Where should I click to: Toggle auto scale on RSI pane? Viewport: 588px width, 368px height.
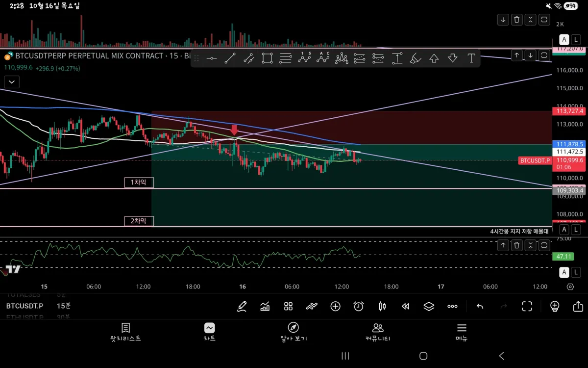click(564, 272)
